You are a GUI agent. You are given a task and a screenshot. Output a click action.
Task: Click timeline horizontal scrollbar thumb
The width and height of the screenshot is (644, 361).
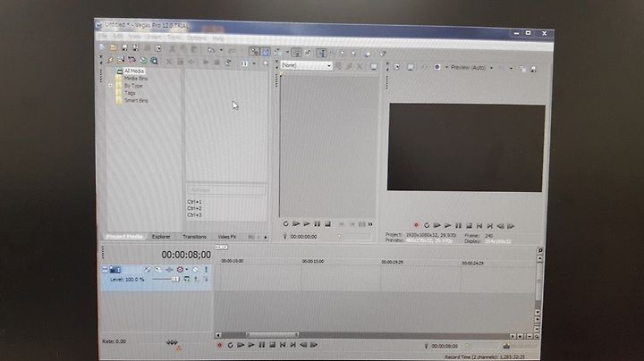[272, 335]
